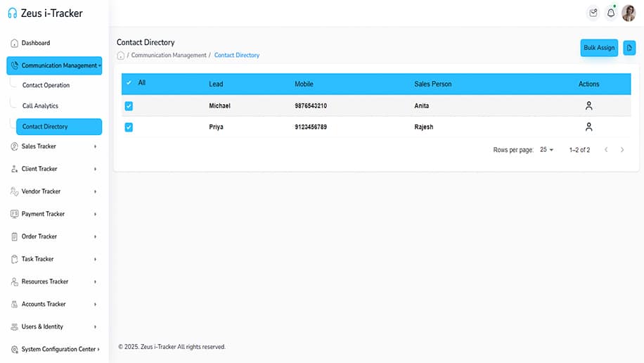Uncheck the checkbox for Michael
644x363 pixels.
coord(129,106)
